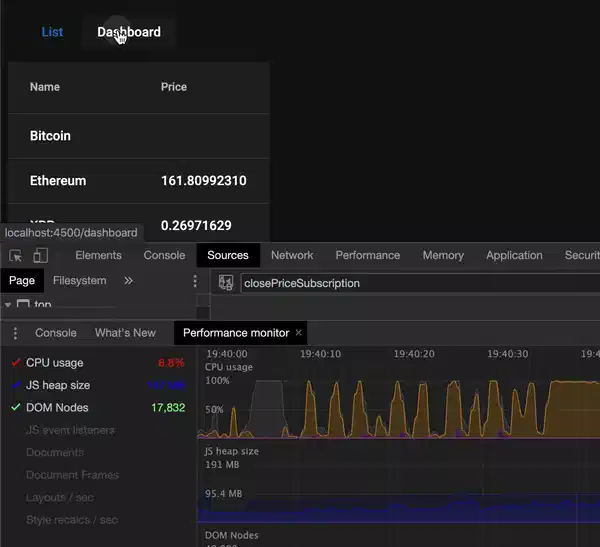Toggle the DOM Nodes metric

click(16, 407)
